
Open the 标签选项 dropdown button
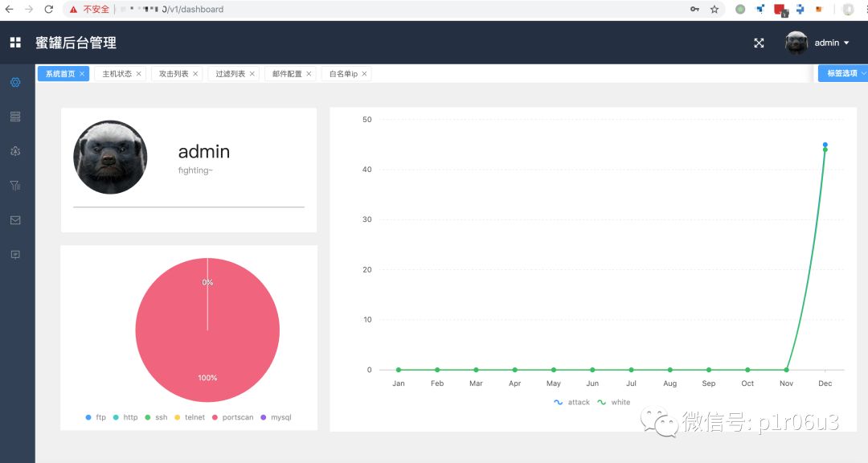pyautogui.click(x=843, y=73)
